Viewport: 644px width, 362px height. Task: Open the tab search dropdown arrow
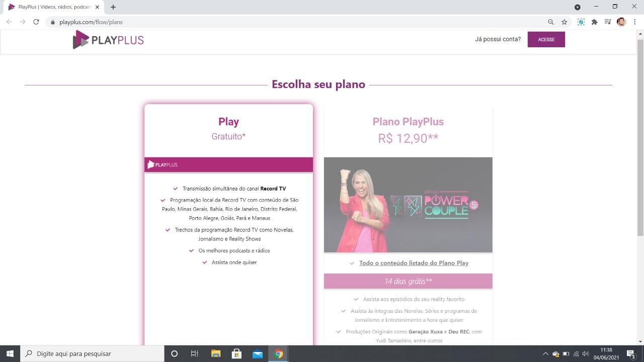coord(578,7)
